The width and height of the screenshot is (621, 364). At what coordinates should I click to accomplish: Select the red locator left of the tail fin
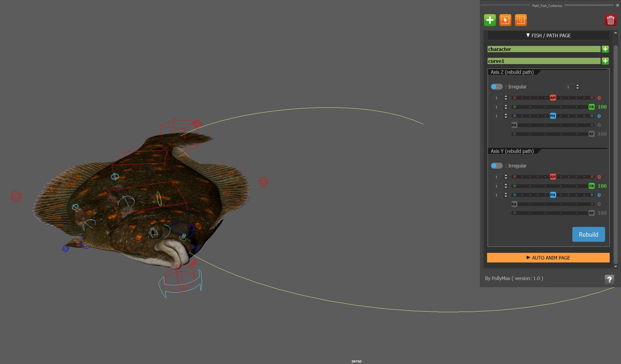tap(16, 196)
